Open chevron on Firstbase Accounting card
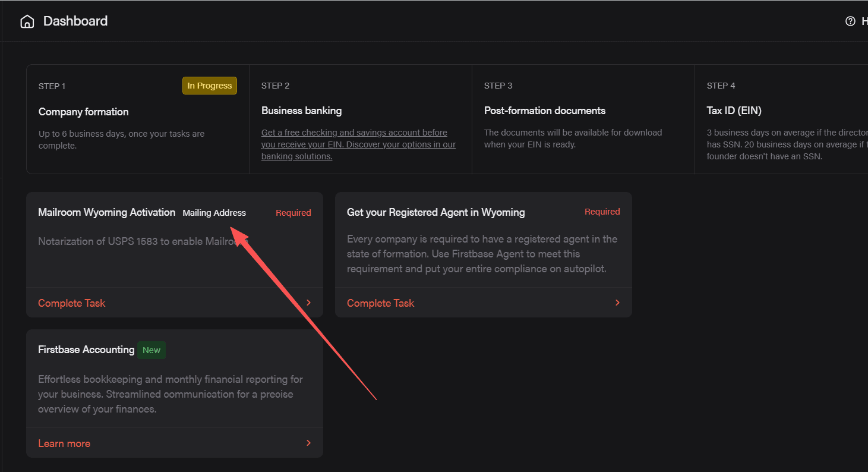This screenshot has height=472, width=868. [308, 443]
